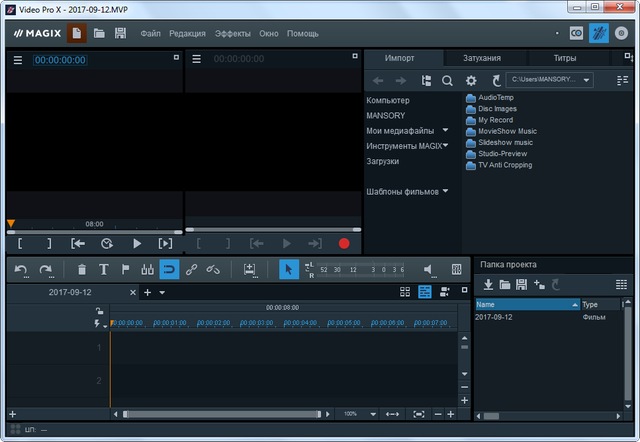This screenshot has width=640, height=442.
Task: Start recording with red record button
Action: pyautogui.click(x=344, y=244)
